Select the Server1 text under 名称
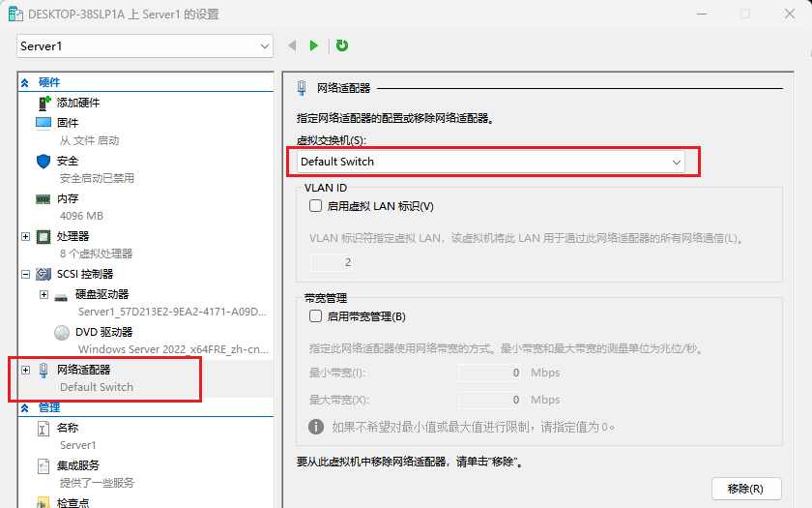 pos(77,445)
